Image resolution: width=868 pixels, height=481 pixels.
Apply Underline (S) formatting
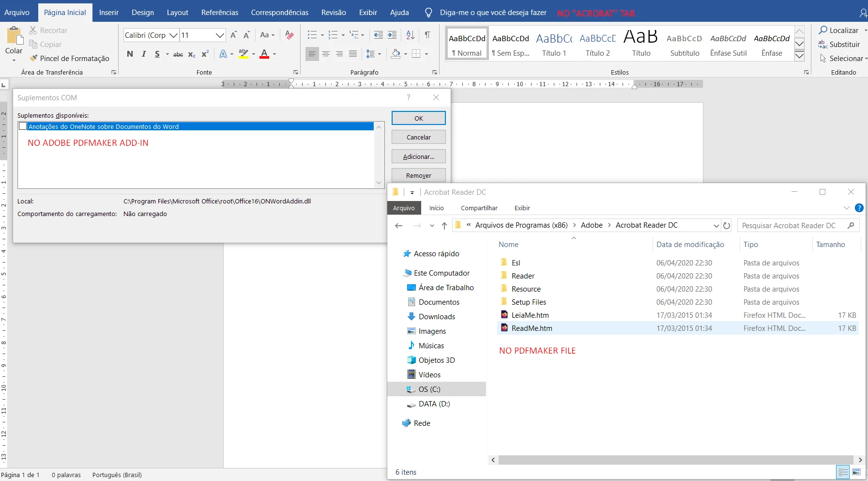click(x=157, y=54)
